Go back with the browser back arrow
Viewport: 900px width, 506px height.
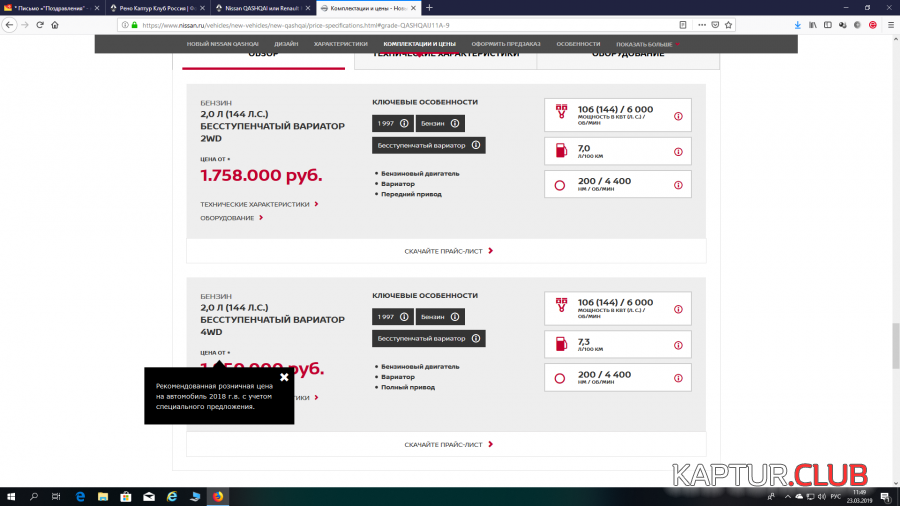click(x=9, y=25)
